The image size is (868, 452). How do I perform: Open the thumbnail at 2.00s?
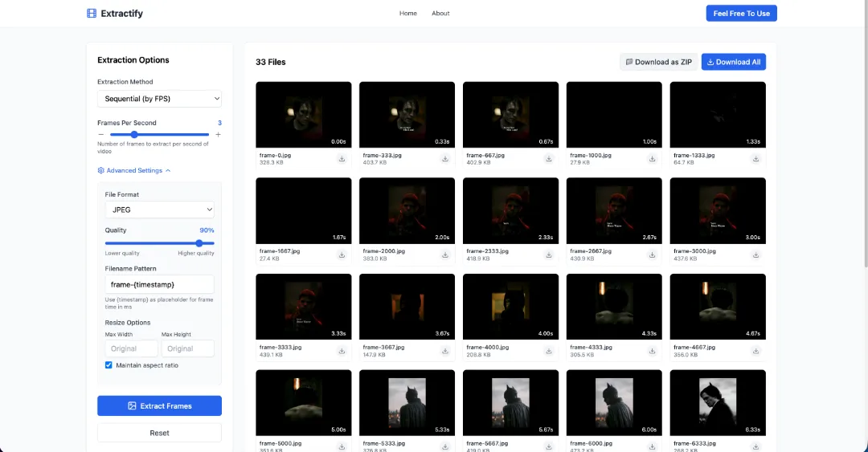coord(407,211)
